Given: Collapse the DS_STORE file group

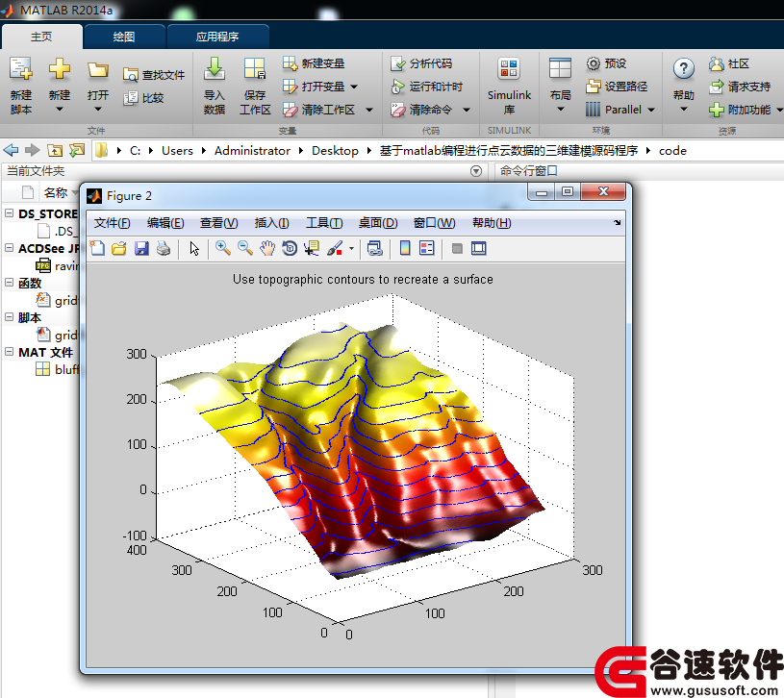Looking at the screenshot, I should [9, 212].
